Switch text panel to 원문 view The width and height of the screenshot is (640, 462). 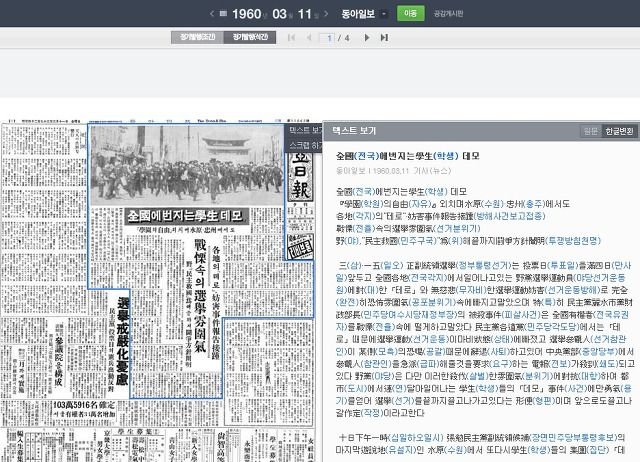[590, 131]
